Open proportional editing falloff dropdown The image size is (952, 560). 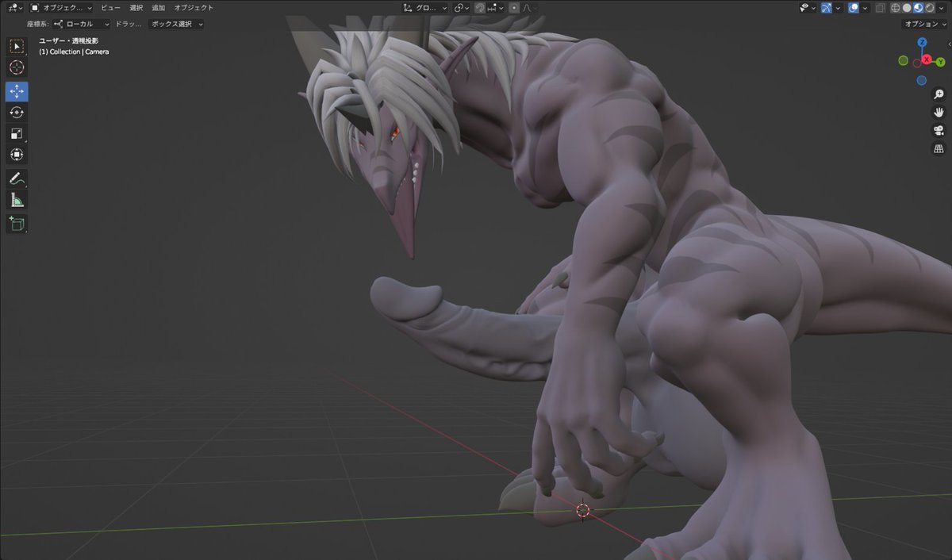tap(529, 8)
